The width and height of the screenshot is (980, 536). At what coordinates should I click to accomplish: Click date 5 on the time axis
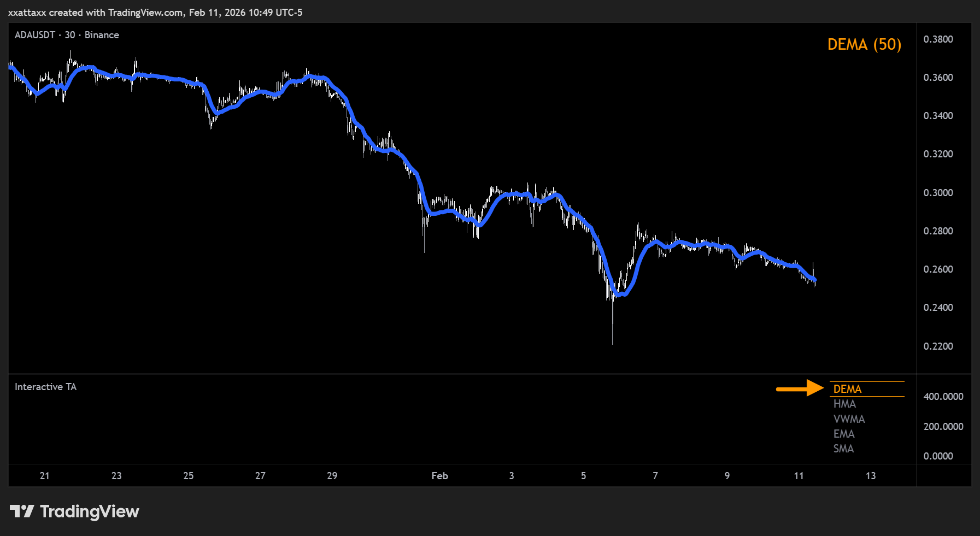point(583,476)
